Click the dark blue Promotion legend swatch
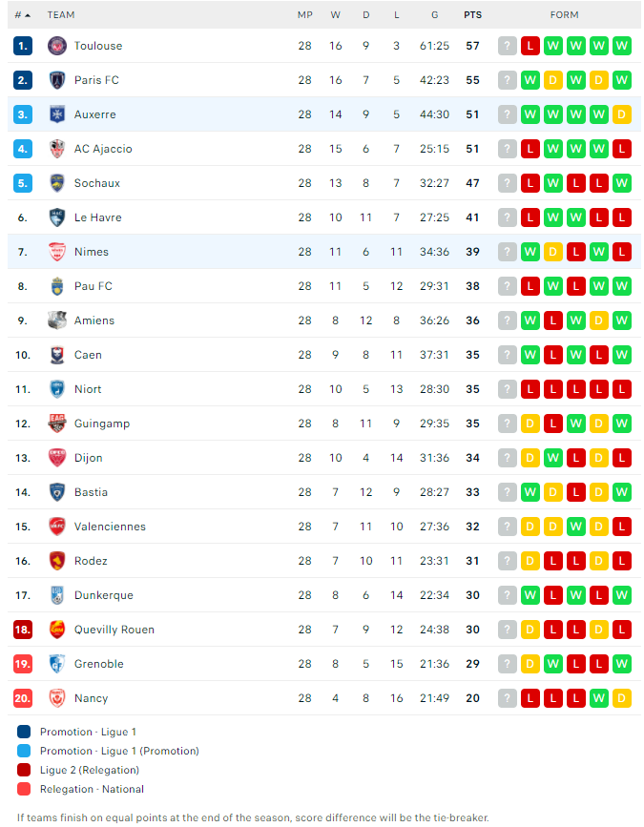The width and height of the screenshot is (644, 827). (24, 732)
